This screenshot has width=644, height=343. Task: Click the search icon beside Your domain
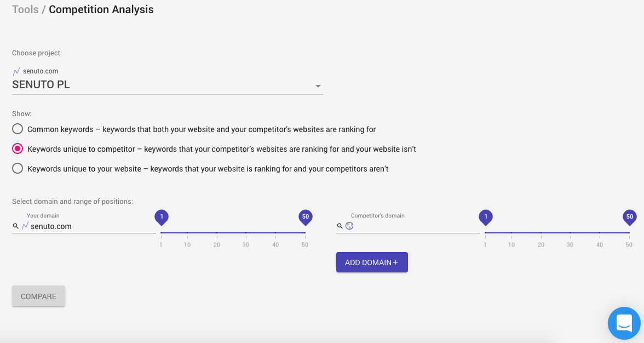point(15,226)
